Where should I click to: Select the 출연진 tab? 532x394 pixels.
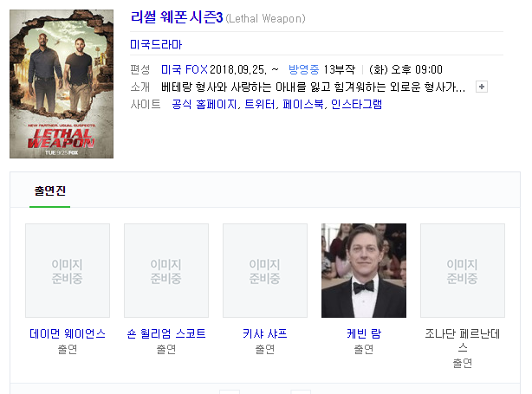point(50,191)
